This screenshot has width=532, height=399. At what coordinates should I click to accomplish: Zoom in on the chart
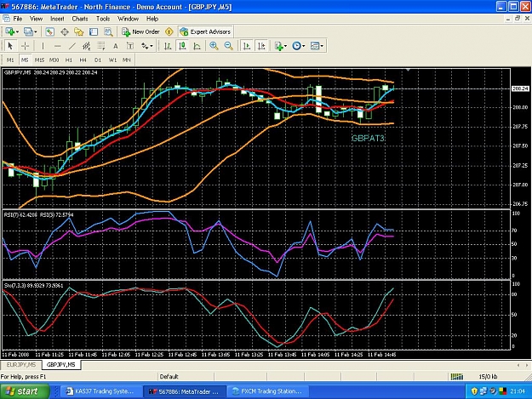[x=215, y=46]
